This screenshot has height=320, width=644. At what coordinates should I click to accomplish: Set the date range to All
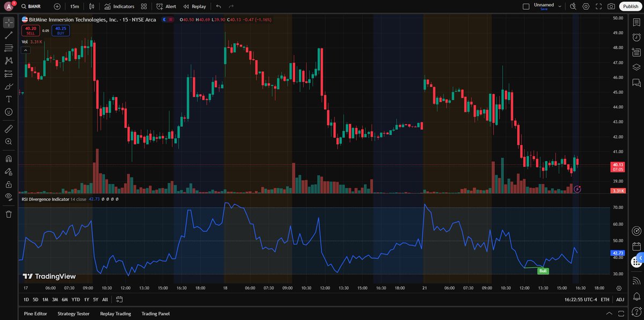tap(105, 300)
